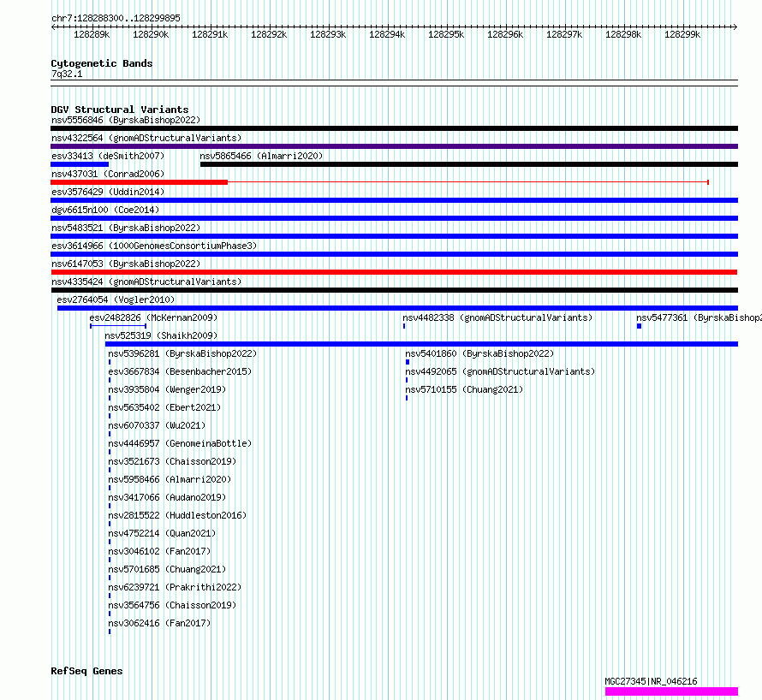The height and width of the screenshot is (700, 762).
Task: Click the RefSeq Genes track title
Action: 86,671
